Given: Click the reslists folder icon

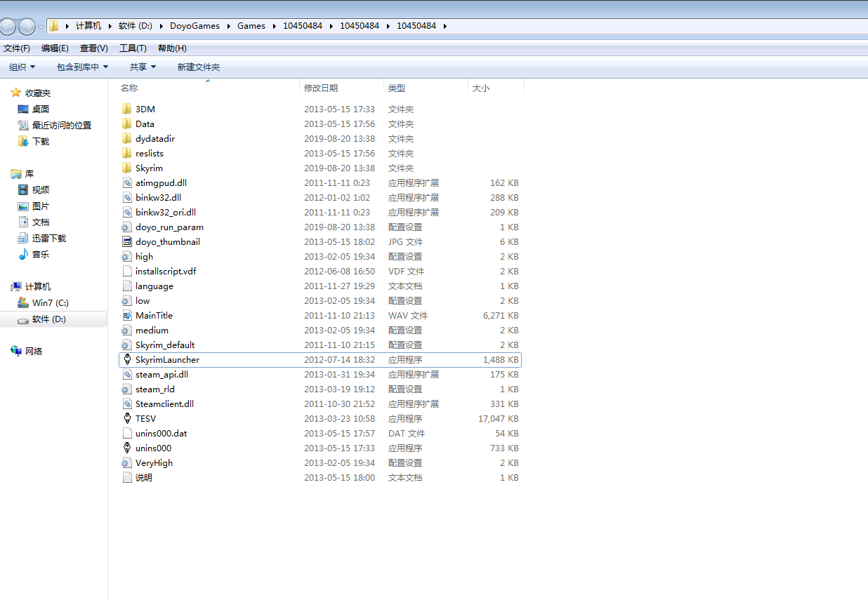Looking at the screenshot, I should tap(126, 153).
